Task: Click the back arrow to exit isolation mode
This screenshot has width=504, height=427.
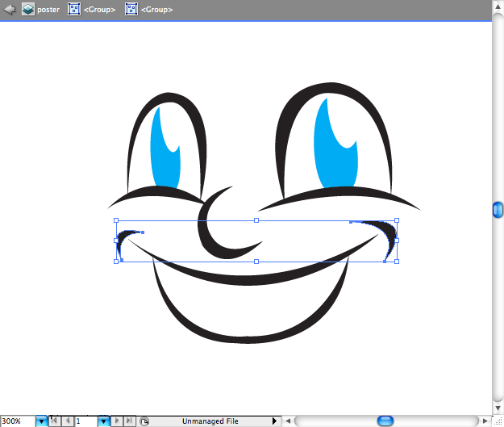Action: click(10, 10)
